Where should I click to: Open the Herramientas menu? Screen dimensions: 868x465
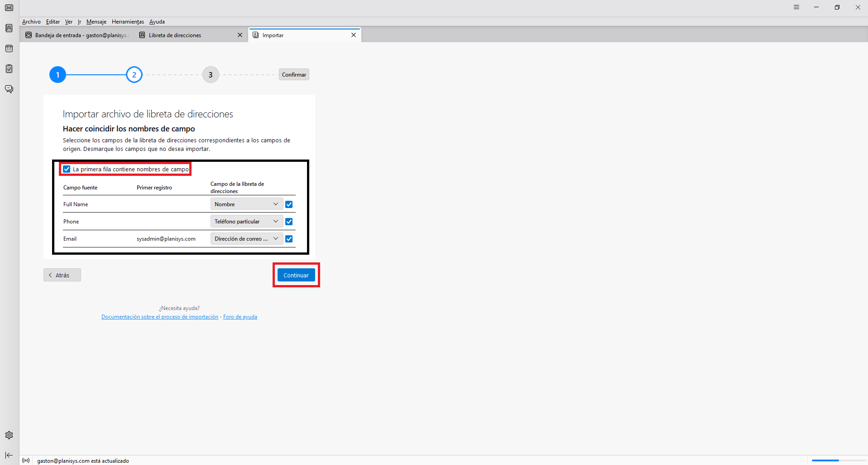pos(128,22)
